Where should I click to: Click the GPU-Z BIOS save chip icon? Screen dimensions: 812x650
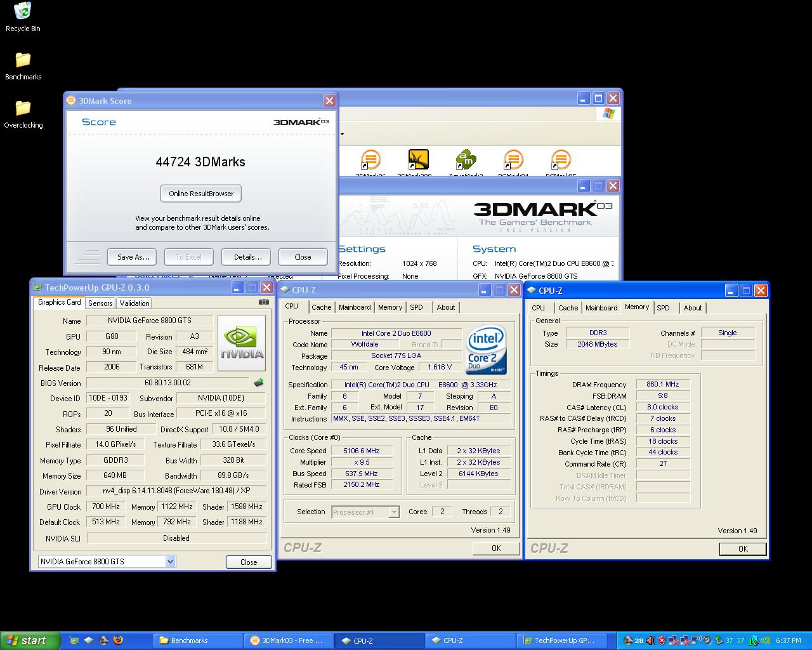[x=258, y=383]
